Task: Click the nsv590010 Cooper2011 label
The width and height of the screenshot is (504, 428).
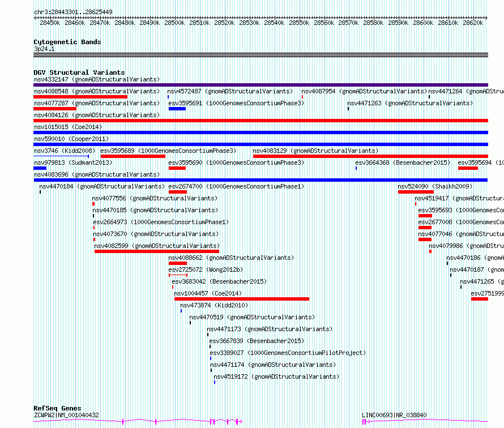Action: [x=71, y=139]
